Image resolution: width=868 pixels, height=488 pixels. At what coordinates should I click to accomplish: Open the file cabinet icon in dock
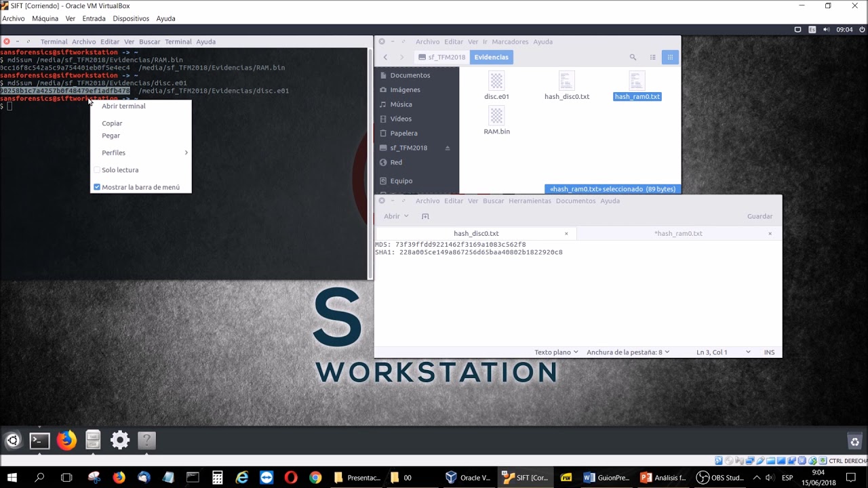pyautogui.click(x=93, y=441)
